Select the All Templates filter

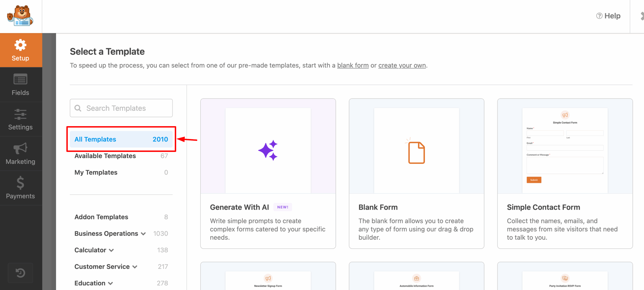coord(121,139)
